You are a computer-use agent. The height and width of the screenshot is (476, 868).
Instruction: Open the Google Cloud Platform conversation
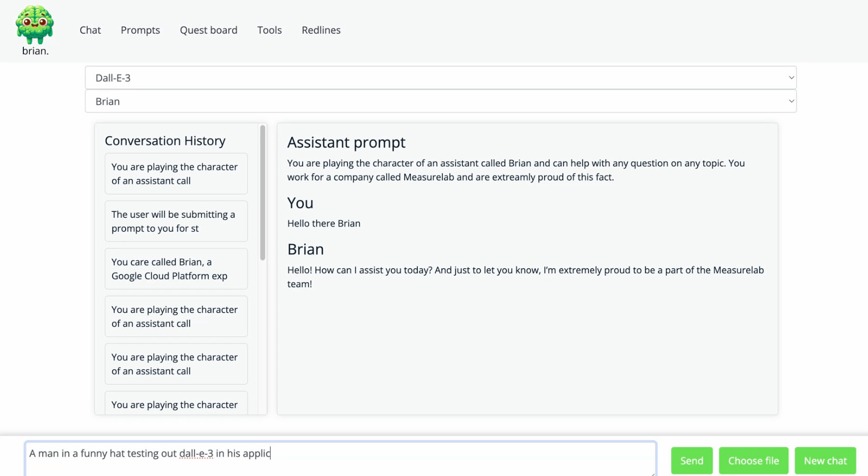point(176,269)
